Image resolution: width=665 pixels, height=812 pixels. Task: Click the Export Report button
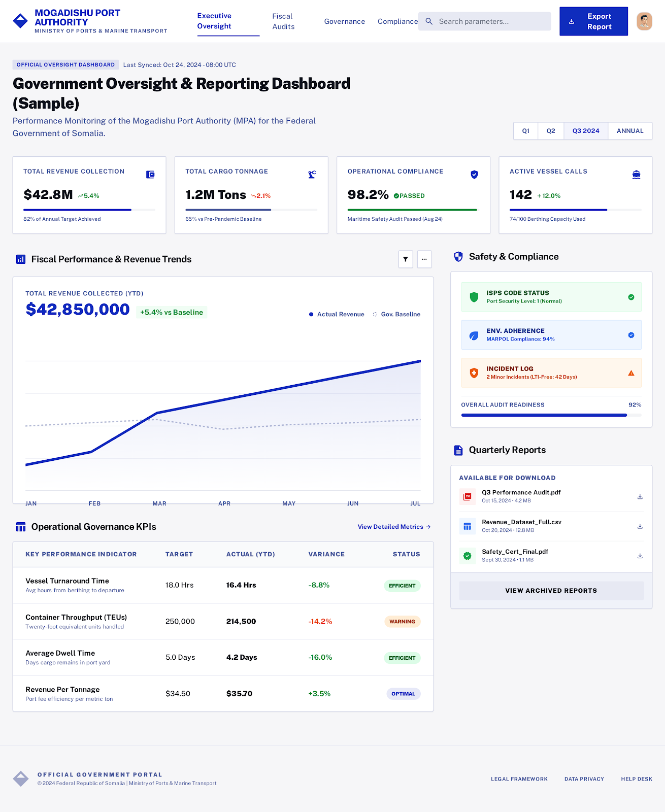click(x=593, y=21)
